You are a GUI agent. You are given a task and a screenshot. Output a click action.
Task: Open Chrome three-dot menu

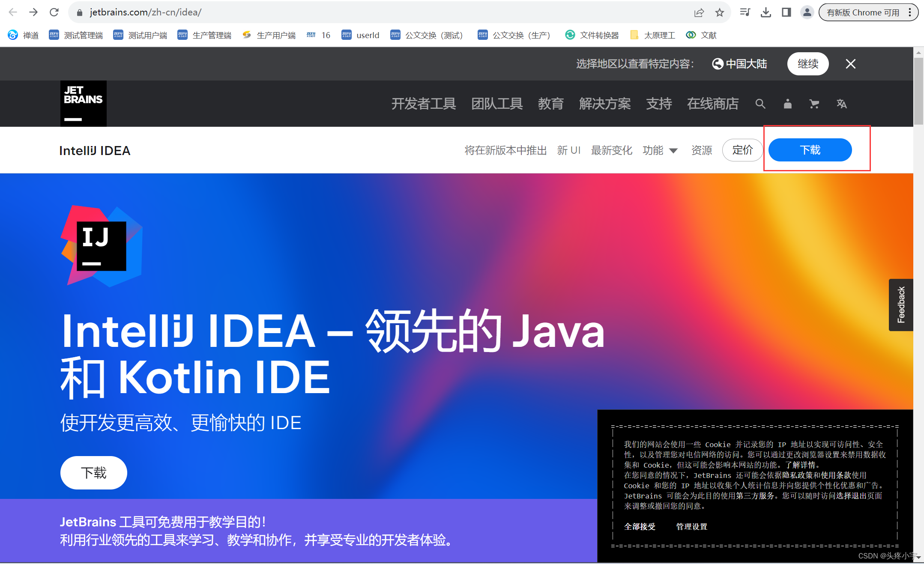click(x=910, y=12)
